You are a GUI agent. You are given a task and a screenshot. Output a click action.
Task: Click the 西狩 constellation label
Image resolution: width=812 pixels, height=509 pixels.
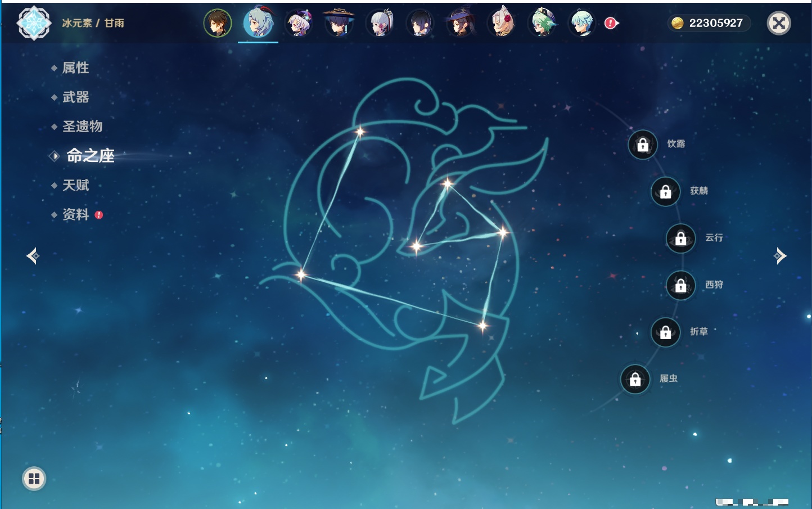coord(714,285)
